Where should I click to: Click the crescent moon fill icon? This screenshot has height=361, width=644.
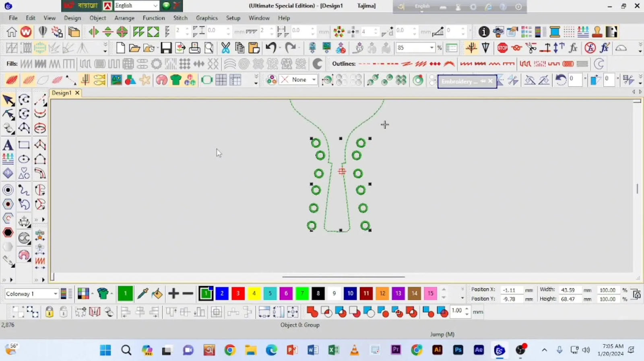tap(318, 64)
